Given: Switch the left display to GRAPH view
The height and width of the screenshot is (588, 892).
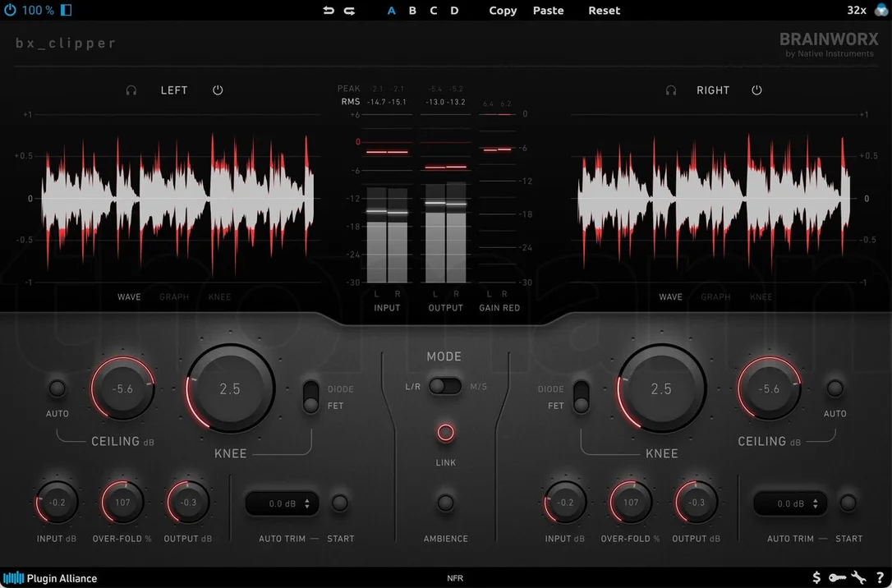Looking at the screenshot, I should click(174, 296).
